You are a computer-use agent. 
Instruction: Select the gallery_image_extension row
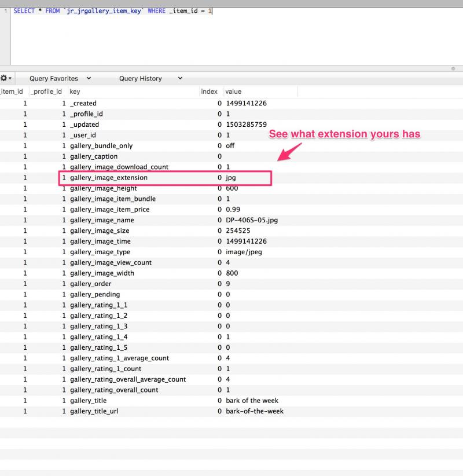coord(109,178)
